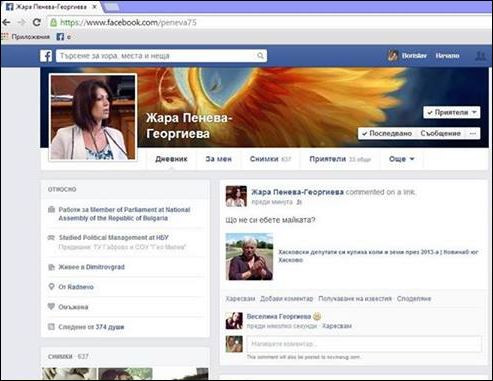
Task: Open the Apps bookmarks grid icon
Action: pyautogui.click(x=5, y=37)
